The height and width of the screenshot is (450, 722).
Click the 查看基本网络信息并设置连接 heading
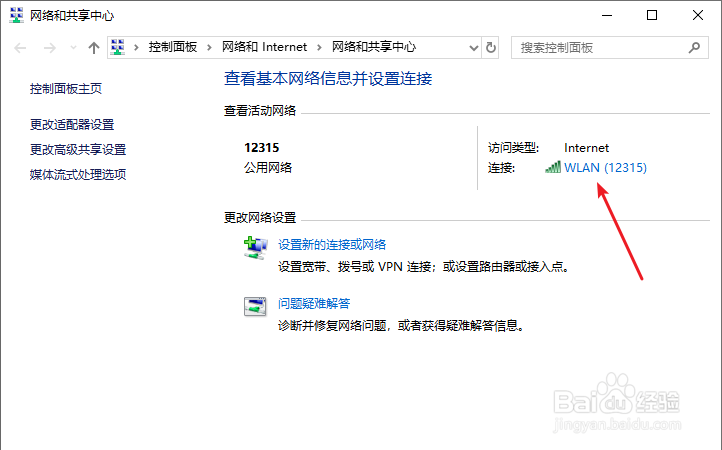[328, 79]
